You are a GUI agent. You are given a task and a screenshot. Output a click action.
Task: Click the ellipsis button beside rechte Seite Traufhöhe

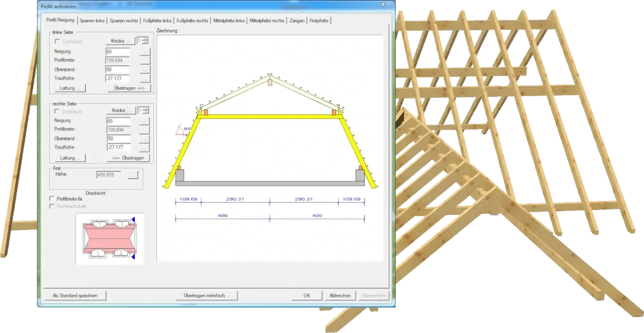(144, 148)
